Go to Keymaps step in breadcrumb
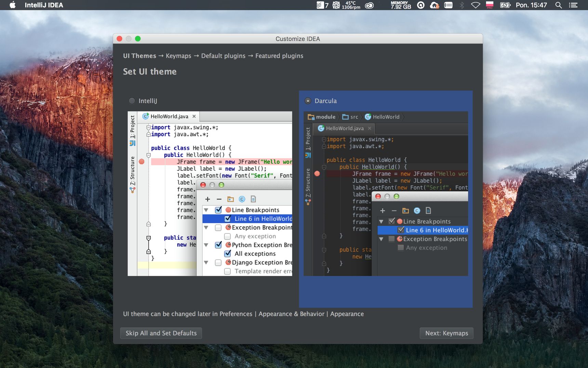The width and height of the screenshot is (588, 368). point(178,56)
